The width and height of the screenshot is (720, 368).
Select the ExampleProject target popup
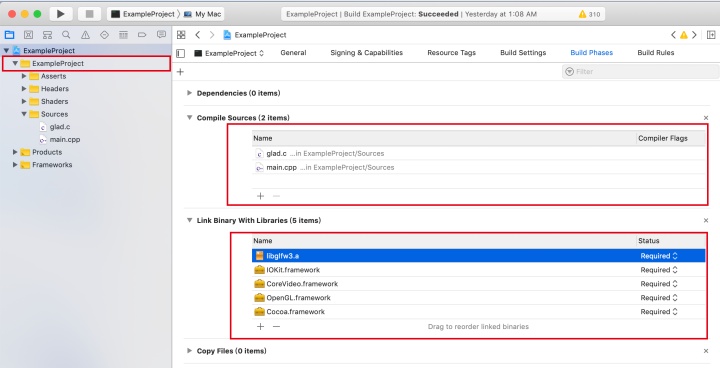[x=229, y=53]
